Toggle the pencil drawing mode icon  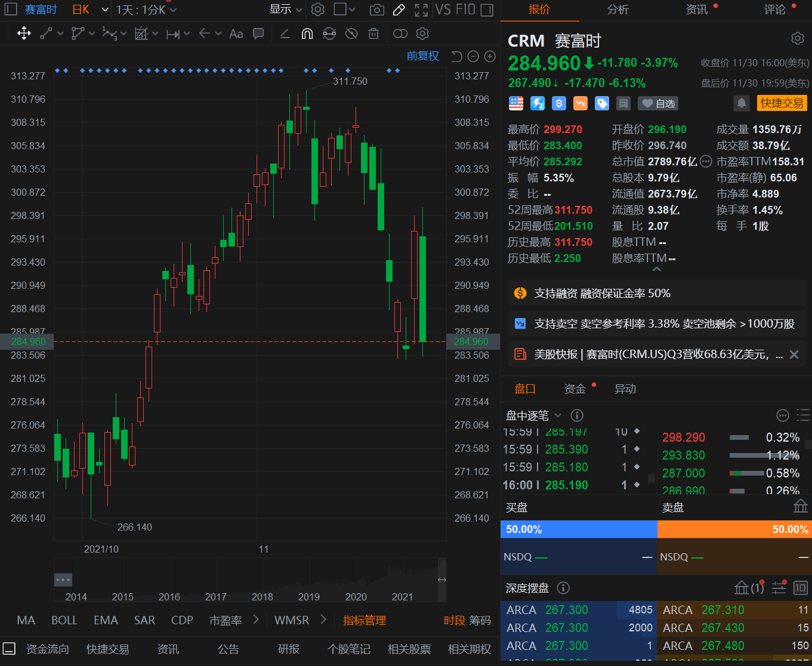point(399,10)
